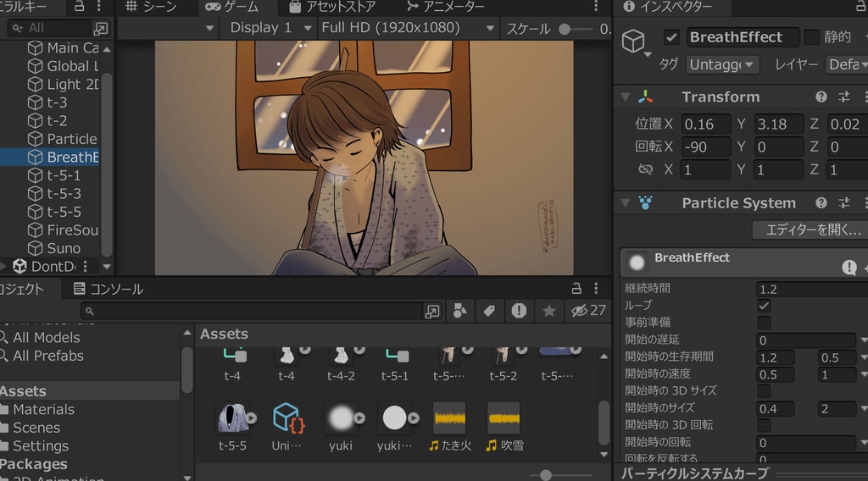
Task: Click project search-by-type icon
Action: (459, 311)
